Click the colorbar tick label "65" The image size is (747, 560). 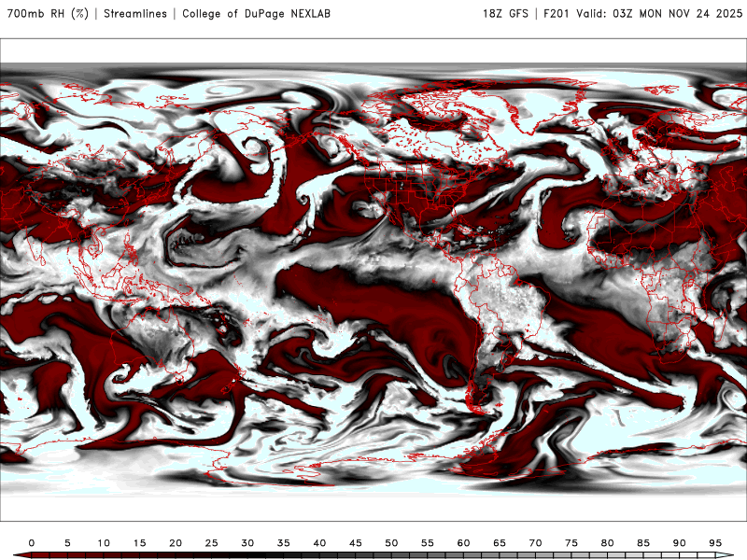point(500,543)
